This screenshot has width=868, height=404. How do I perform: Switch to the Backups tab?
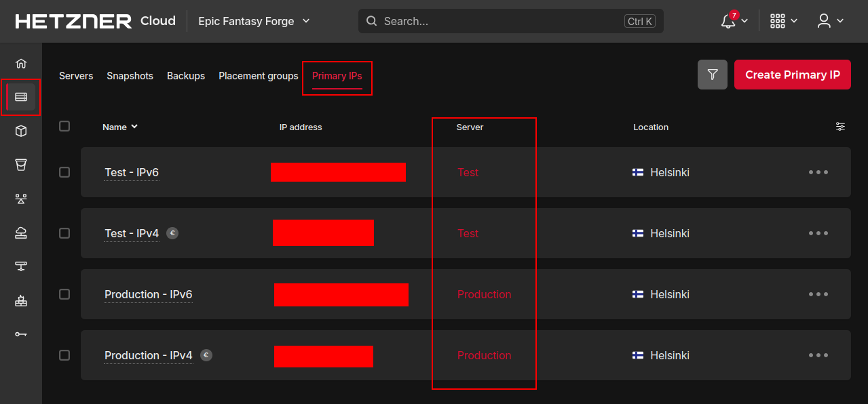(x=186, y=76)
